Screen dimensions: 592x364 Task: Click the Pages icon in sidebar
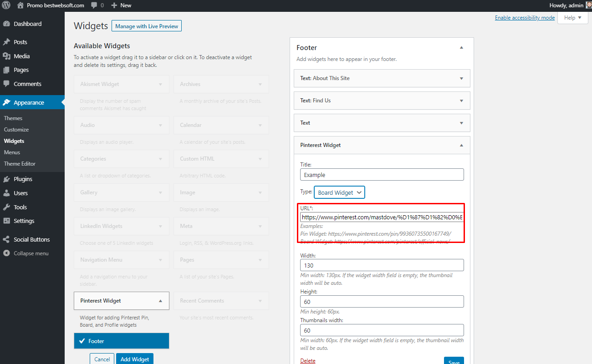7,70
